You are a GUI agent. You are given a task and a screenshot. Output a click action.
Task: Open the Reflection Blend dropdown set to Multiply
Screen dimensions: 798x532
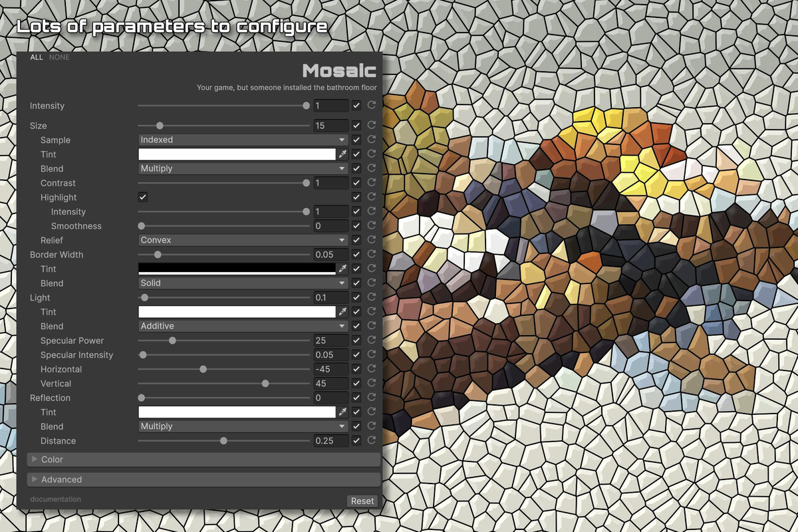243,426
